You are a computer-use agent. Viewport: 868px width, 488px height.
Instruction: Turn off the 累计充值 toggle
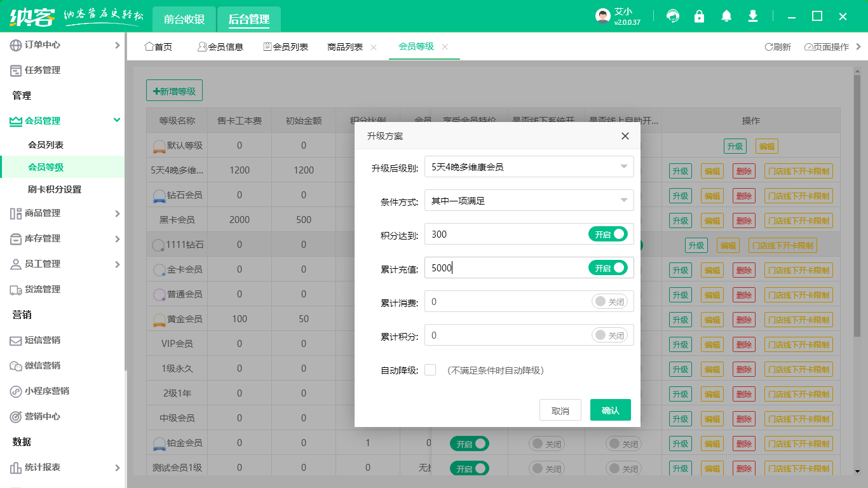pyautogui.click(x=609, y=268)
